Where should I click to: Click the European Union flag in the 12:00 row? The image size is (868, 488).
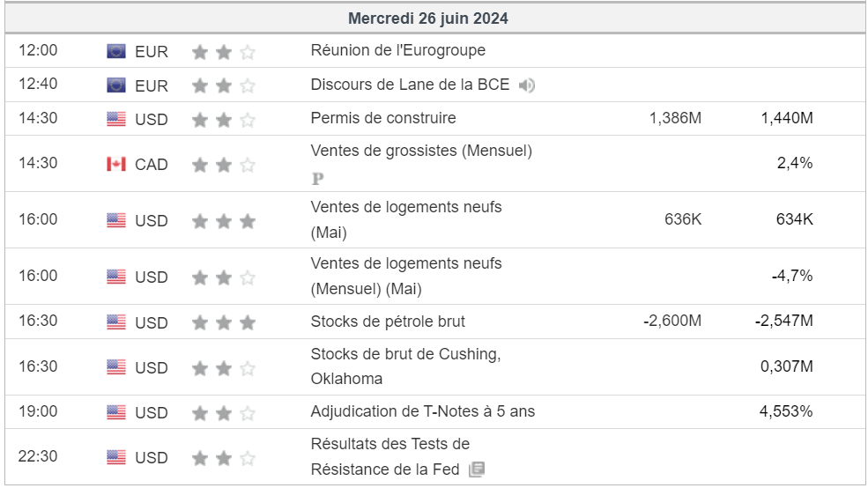(116, 51)
